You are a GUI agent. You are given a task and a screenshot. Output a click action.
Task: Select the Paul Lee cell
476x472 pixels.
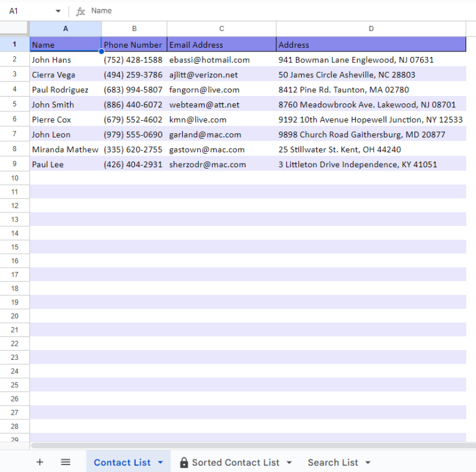click(66, 164)
